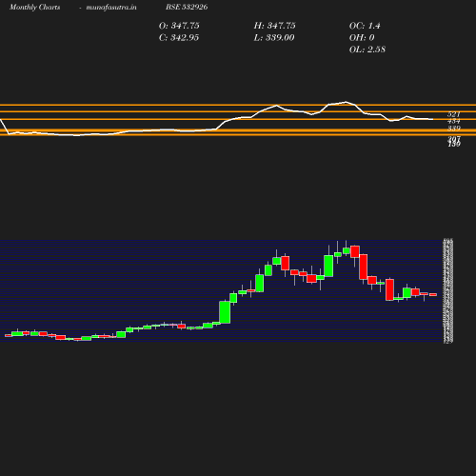Select the C: 342.95 close value
476x476 pixels.
(179, 38)
